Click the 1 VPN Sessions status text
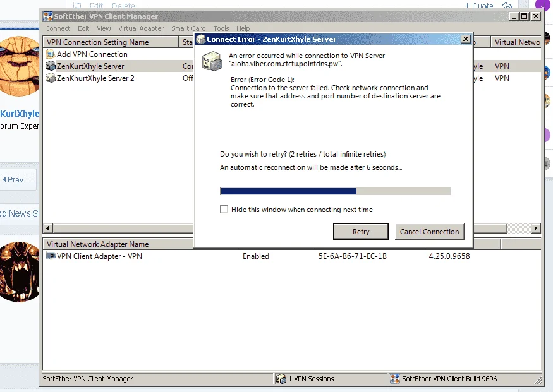 click(311, 379)
